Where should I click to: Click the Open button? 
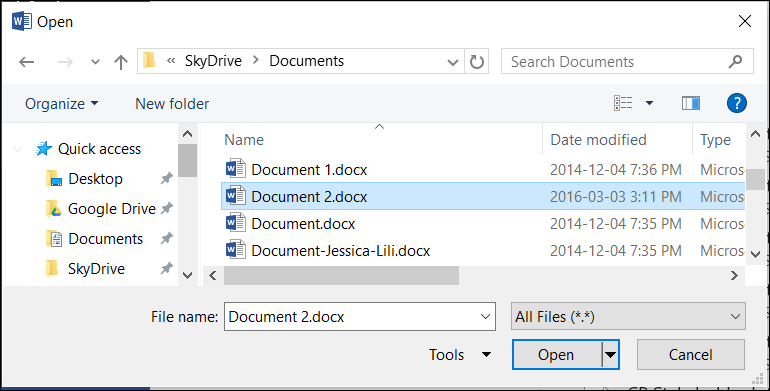[556, 355]
